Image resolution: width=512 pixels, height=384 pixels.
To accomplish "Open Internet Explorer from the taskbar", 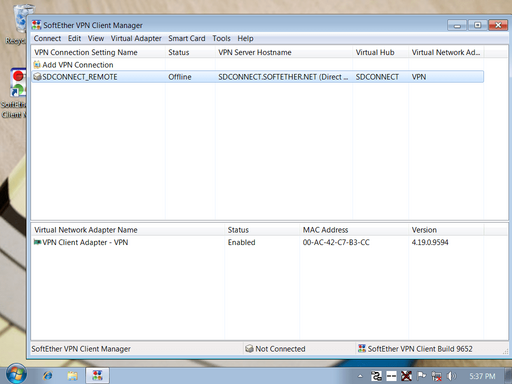I will point(48,376).
